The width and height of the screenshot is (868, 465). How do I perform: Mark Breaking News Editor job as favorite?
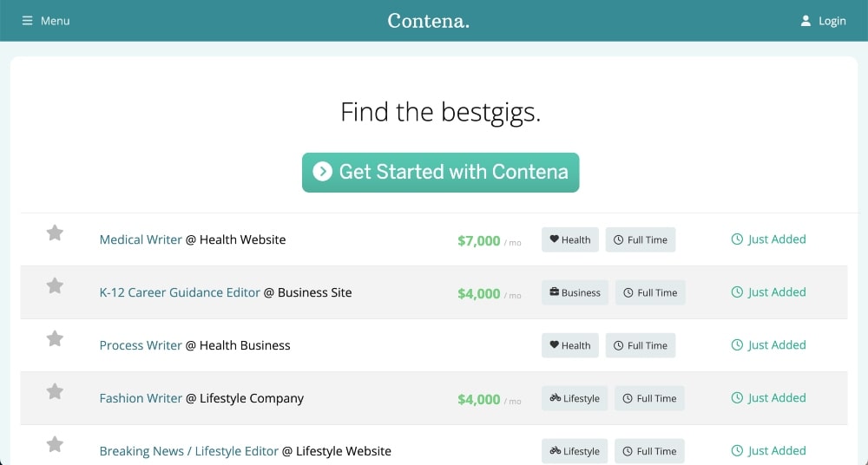click(55, 444)
